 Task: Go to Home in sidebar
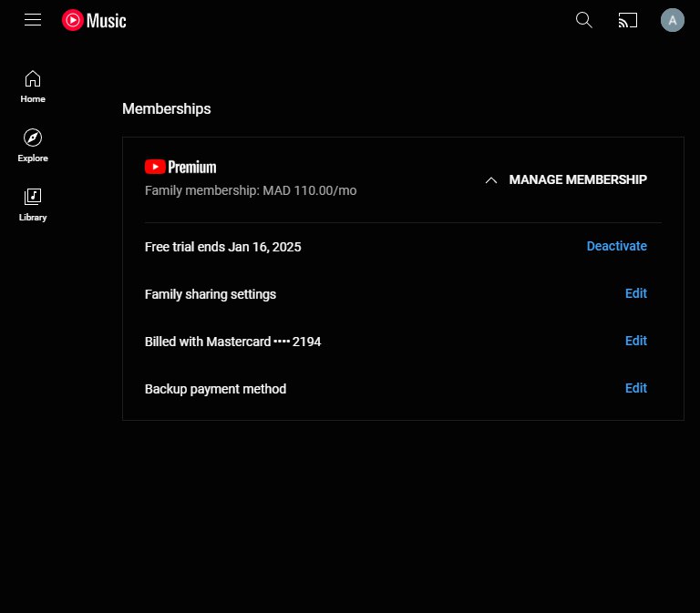[33, 78]
